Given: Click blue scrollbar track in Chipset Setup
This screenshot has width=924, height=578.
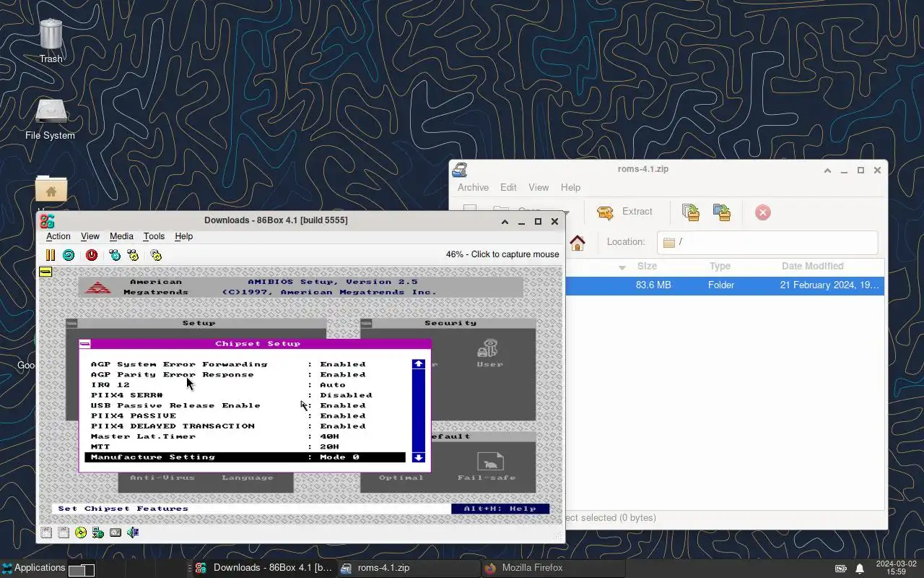Looking at the screenshot, I should [419, 410].
